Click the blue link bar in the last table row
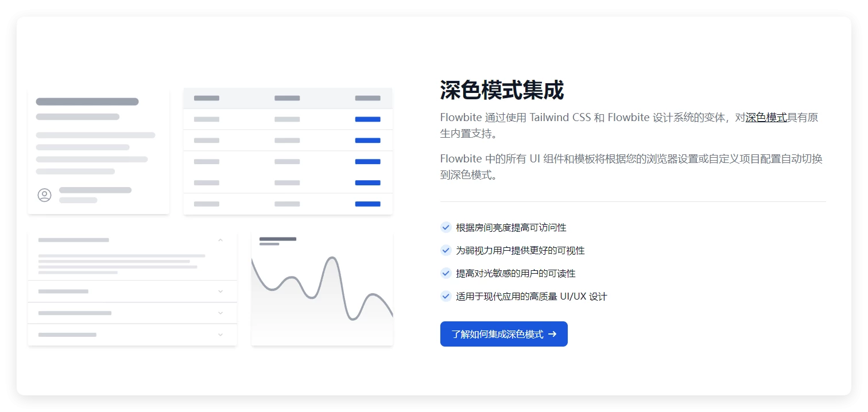Image resolution: width=868 pixels, height=412 pixels. 367,204
